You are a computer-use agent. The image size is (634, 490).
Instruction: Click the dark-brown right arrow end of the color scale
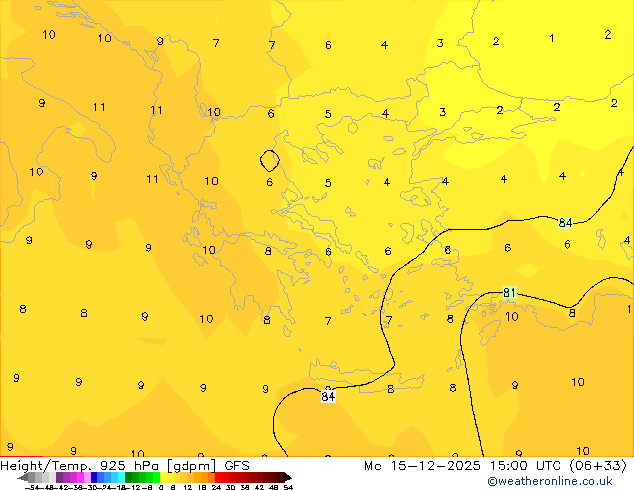(x=288, y=478)
